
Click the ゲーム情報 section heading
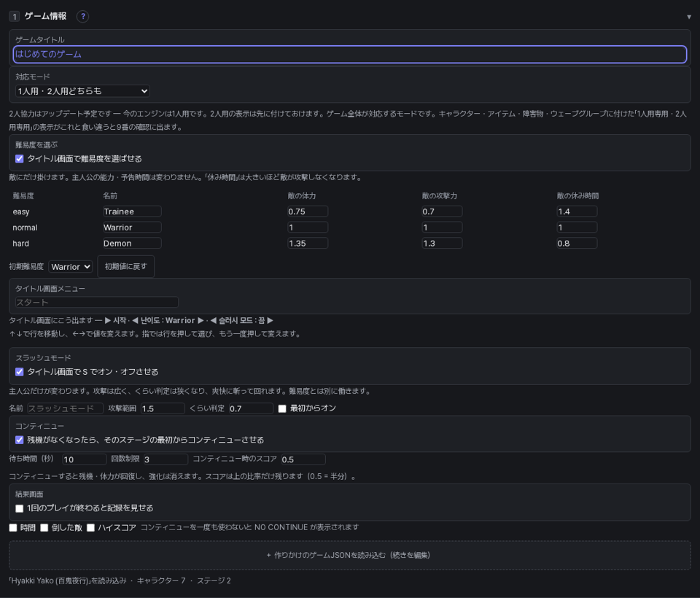[45, 16]
